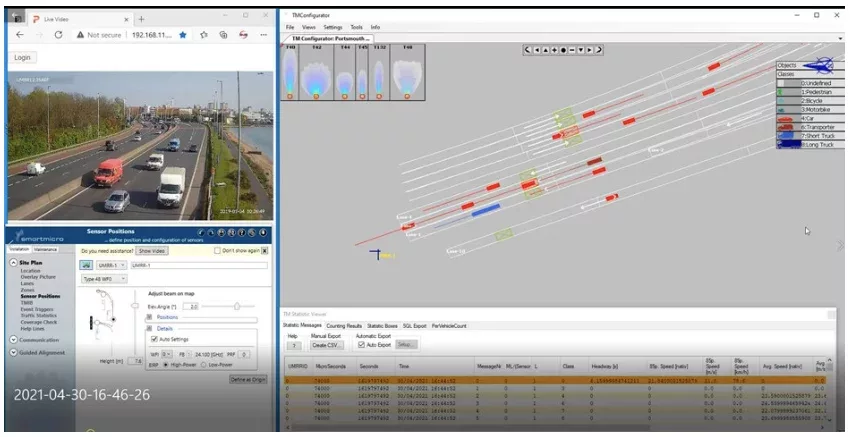Toggle the Auto Export checkbox
The image size is (852, 437).
tap(363, 343)
